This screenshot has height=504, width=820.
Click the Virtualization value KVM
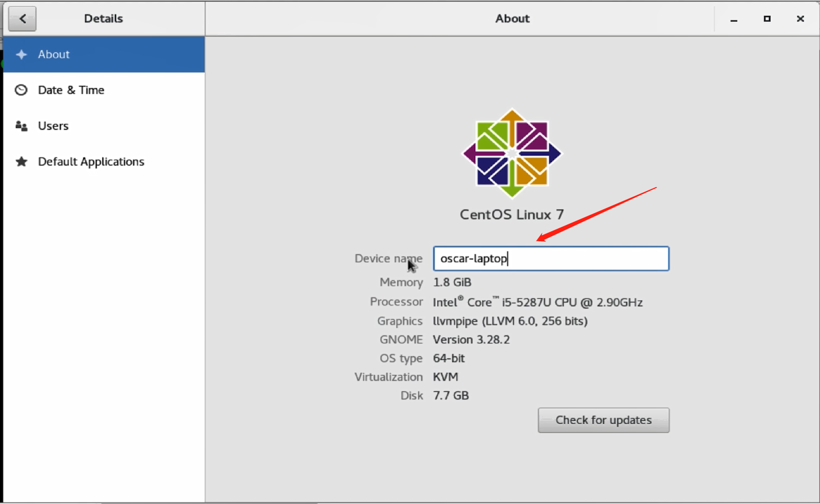(x=446, y=377)
